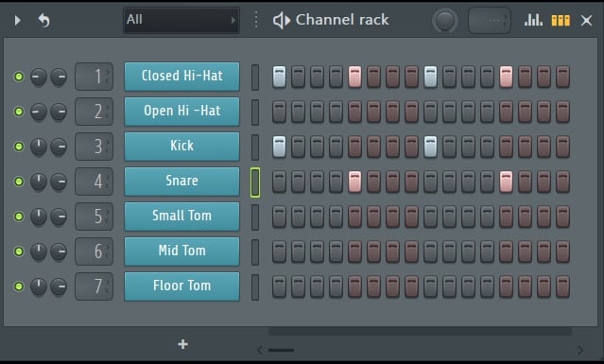604x364 pixels.
Task: Enable the first step of Small Tom
Action: (279, 217)
